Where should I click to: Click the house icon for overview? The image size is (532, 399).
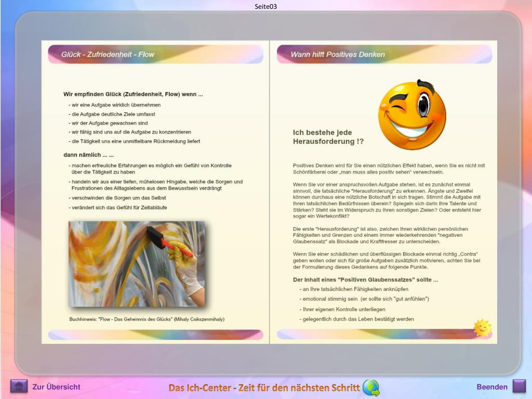click(x=19, y=386)
